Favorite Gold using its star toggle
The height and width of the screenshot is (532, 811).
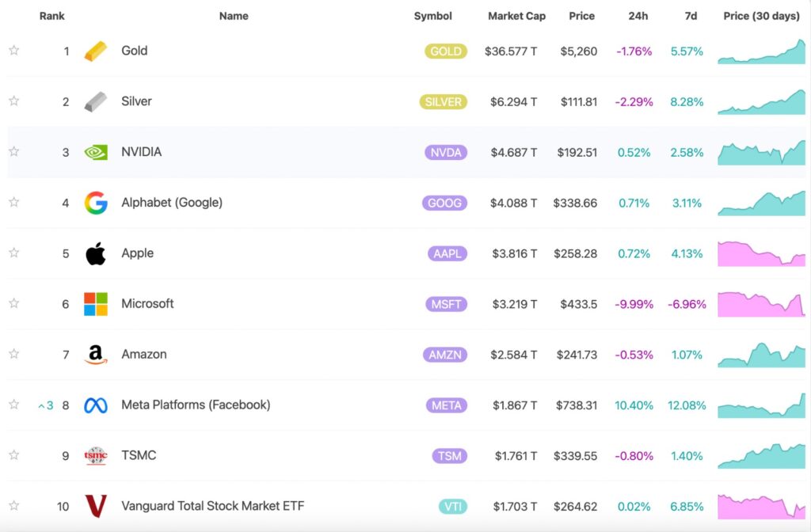pyautogui.click(x=13, y=51)
